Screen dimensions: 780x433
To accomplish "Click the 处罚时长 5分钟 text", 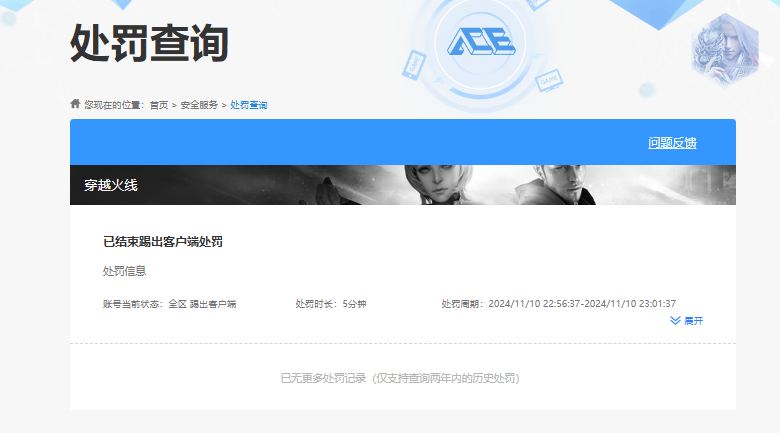I will pos(331,304).
